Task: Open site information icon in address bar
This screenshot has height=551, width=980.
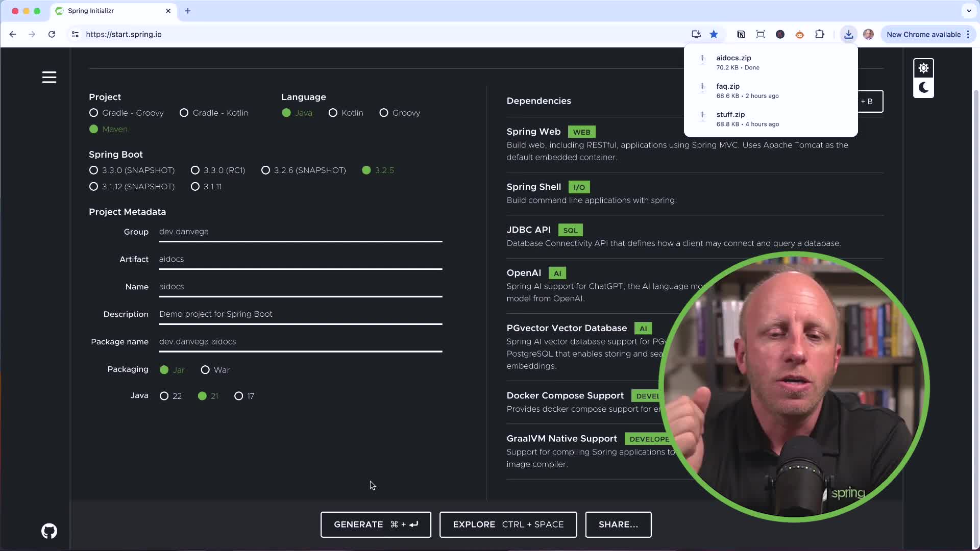Action: [x=75, y=34]
